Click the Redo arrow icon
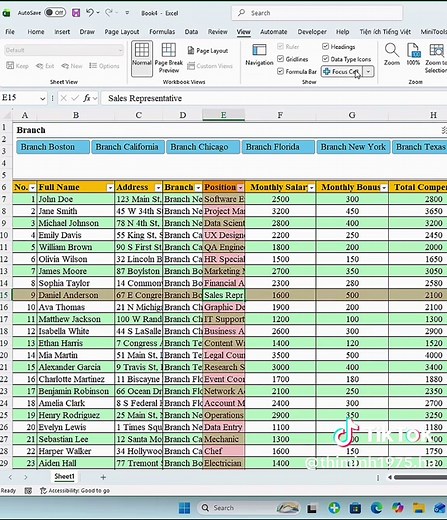Viewport: 447px width, 520px height. point(109,13)
